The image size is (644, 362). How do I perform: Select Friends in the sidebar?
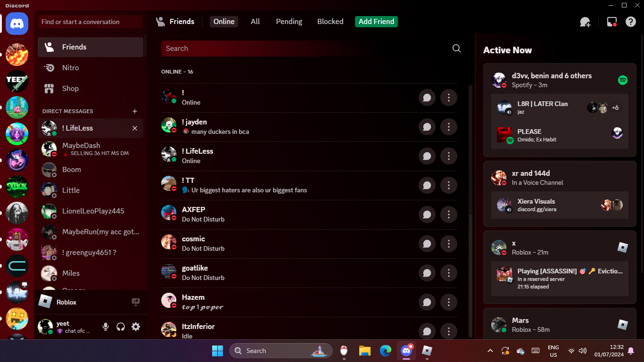(x=91, y=47)
